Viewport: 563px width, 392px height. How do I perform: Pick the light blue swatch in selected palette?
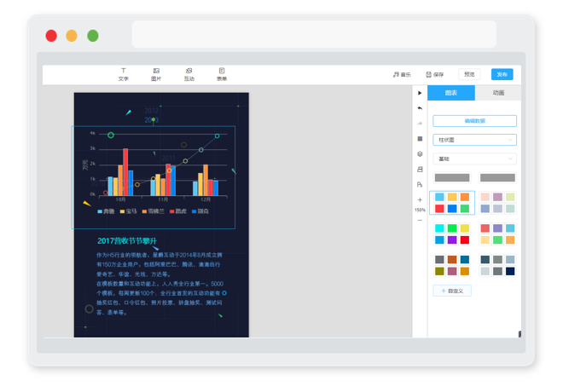(439, 197)
